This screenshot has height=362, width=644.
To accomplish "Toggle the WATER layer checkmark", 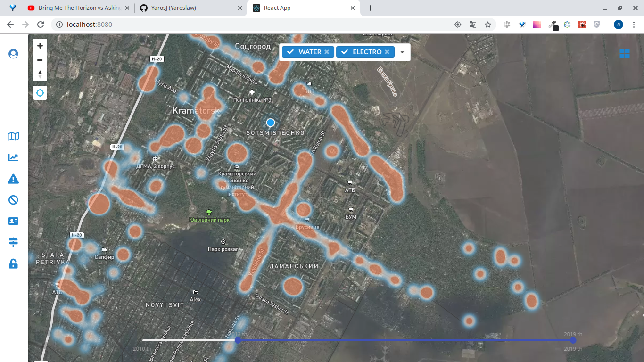I will pos(291,52).
